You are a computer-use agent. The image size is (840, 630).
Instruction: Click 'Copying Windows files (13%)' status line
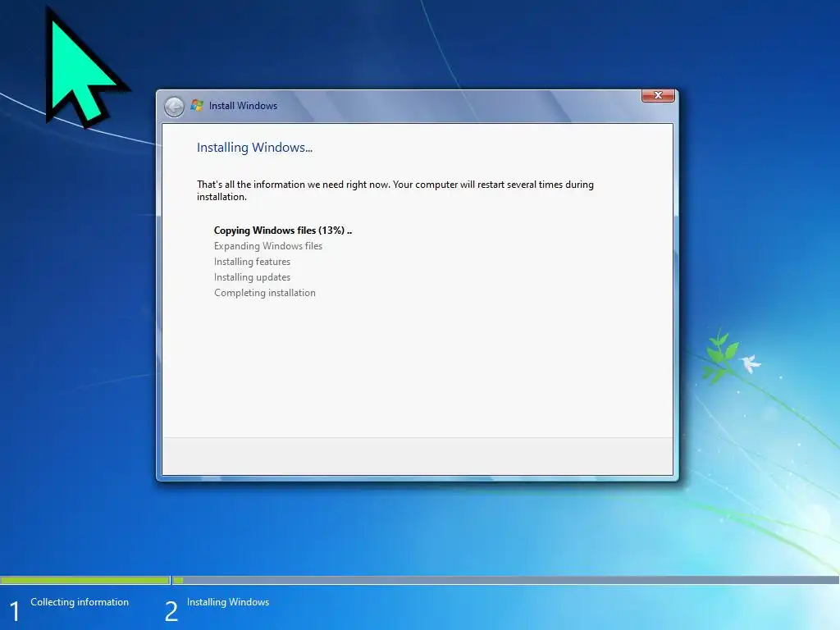[x=283, y=231]
